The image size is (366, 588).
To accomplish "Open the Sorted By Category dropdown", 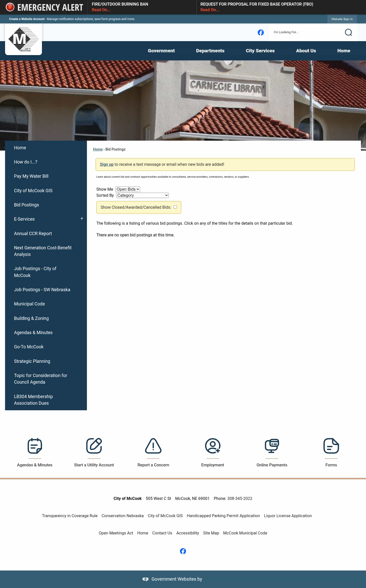I will coord(142,195).
